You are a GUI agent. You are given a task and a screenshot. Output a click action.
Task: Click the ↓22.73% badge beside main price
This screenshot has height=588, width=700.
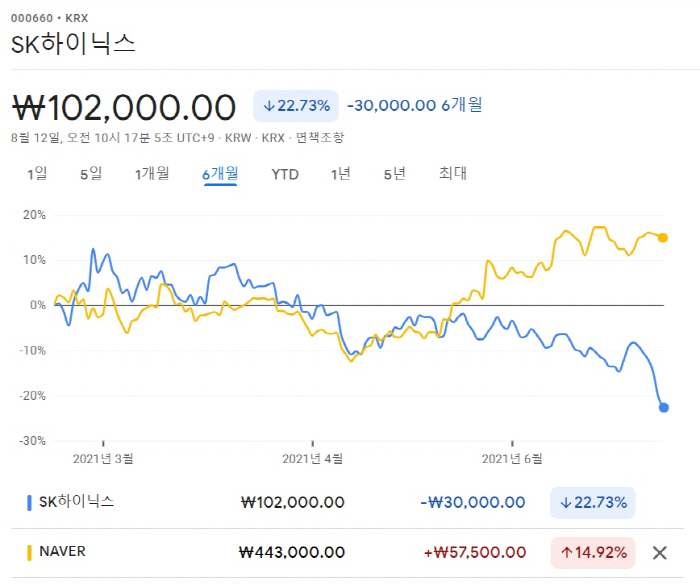coord(296,106)
